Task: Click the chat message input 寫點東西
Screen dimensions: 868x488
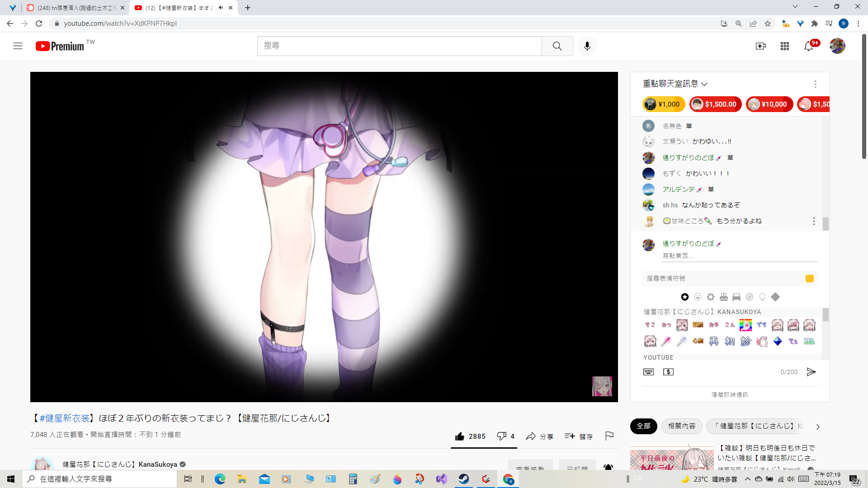Action: [x=740, y=256]
